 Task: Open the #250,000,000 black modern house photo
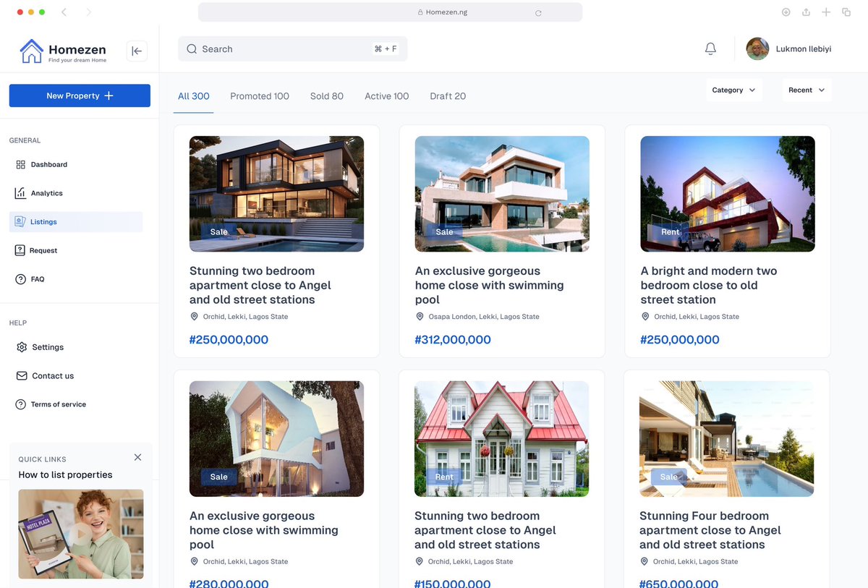[x=276, y=194]
